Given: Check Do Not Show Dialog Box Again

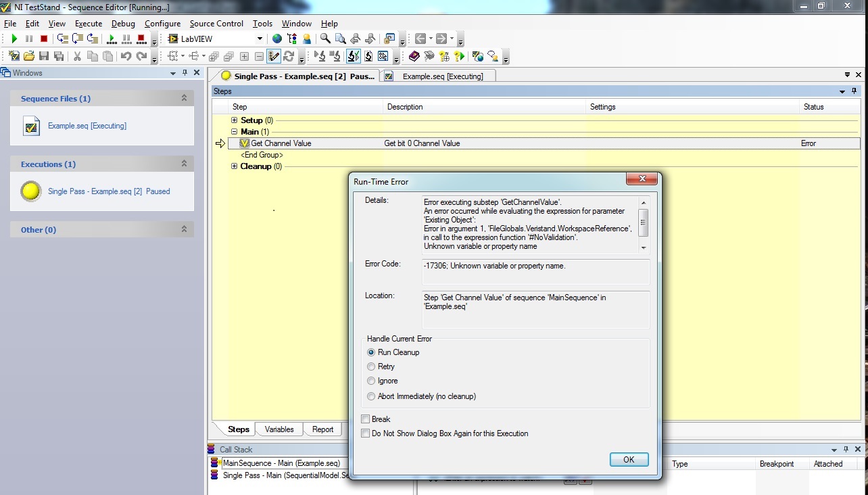Looking at the screenshot, I should tap(366, 433).
